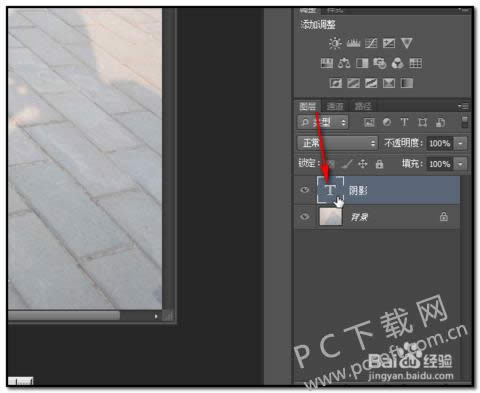The height and width of the screenshot is (393, 480).
Task: Lock all layer attributes with padlock icon
Action: coord(379,164)
